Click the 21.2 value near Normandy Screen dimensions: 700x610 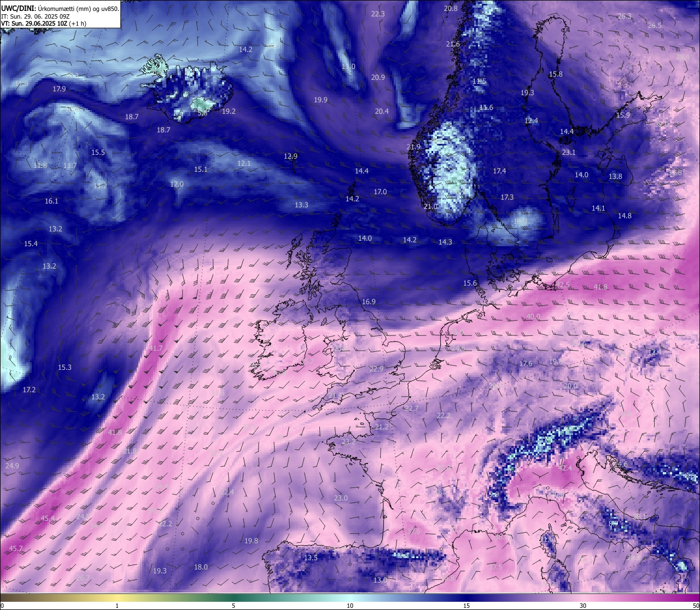coord(382,427)
